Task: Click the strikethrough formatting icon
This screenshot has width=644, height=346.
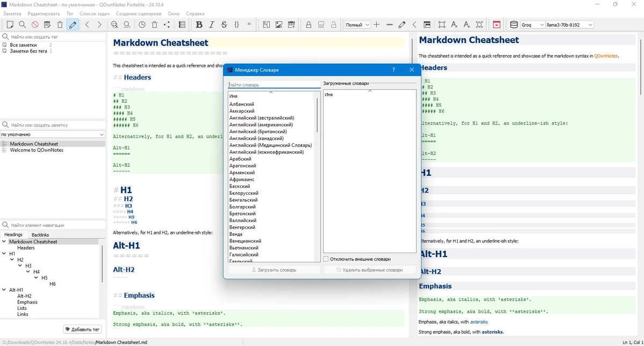Action: [x=224, y=25]
